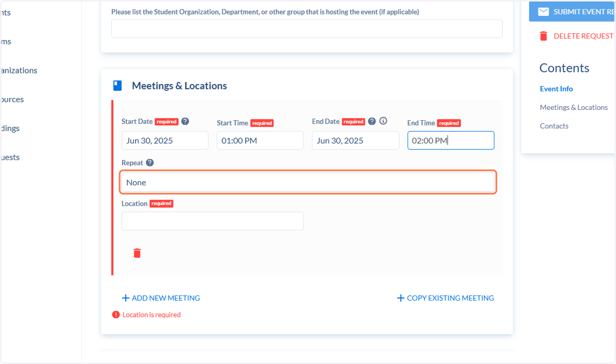Click the SUBMIT EVENT button
616x364 pixels.
coord(572,11)
